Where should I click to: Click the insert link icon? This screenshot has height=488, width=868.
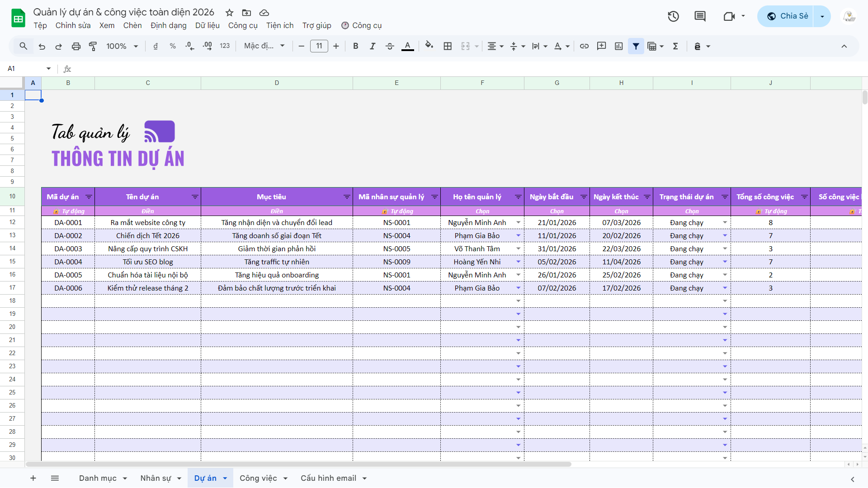click(x=584, y=46)
